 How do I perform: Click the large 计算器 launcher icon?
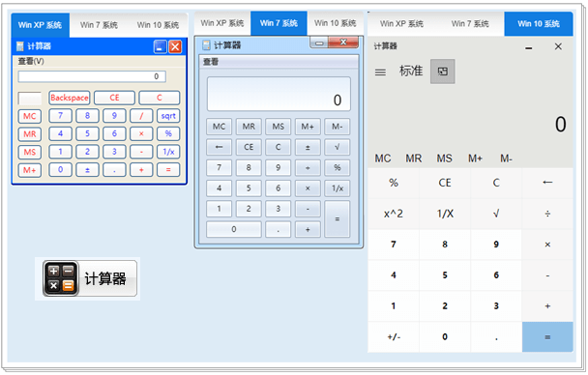pos(90,278)
